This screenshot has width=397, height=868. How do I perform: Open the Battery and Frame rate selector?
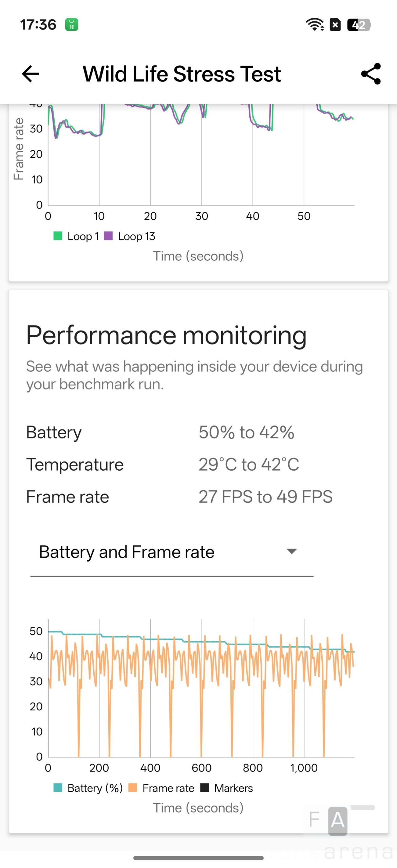[x=171, y=552]
